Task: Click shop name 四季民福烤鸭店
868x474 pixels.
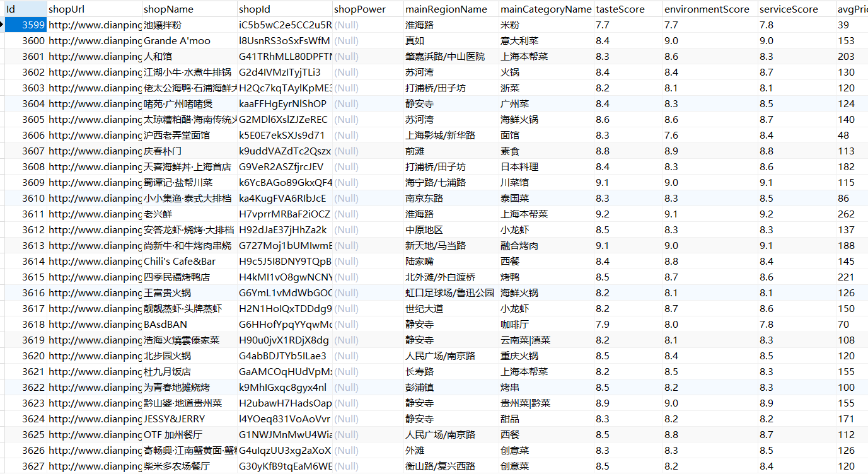Action: (190, 277)
